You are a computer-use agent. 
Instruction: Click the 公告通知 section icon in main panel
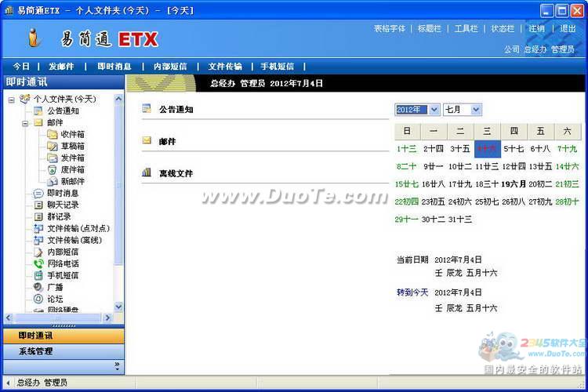pyautogui.click(x=147, y=109)
